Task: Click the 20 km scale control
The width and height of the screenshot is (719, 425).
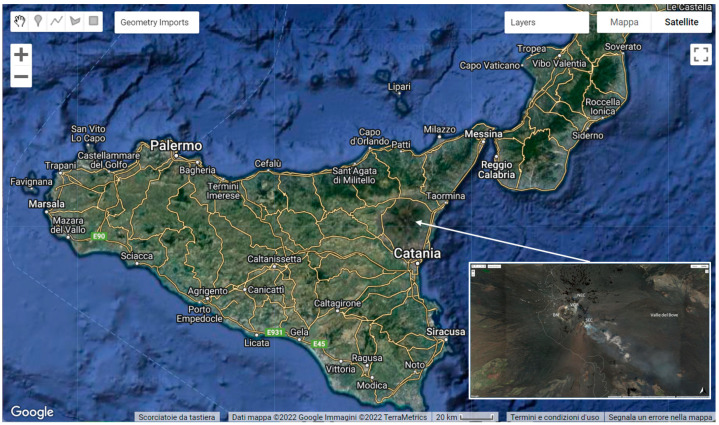Action: pyautogui.click(x=465, y=417)
